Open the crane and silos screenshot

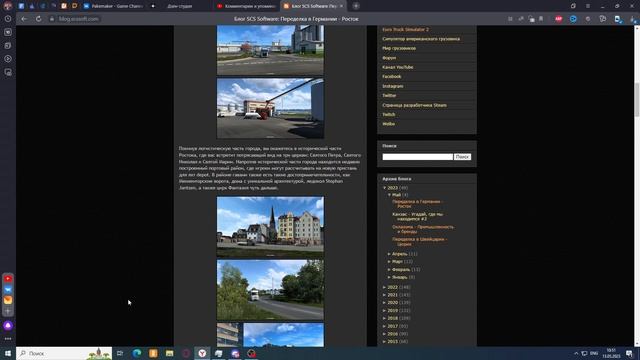[270, 108]
